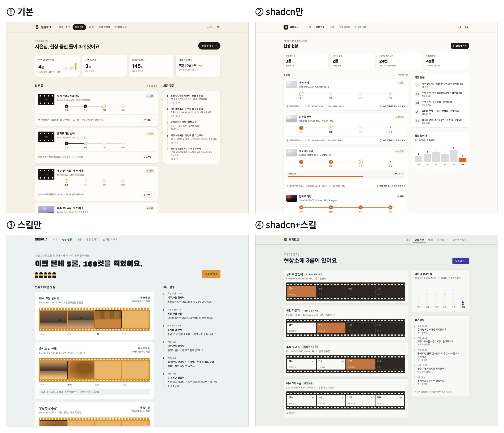
Task: Click 상세 보기 on 망원 한강공원 피크닉 card
Action: (x=148, y=120)
